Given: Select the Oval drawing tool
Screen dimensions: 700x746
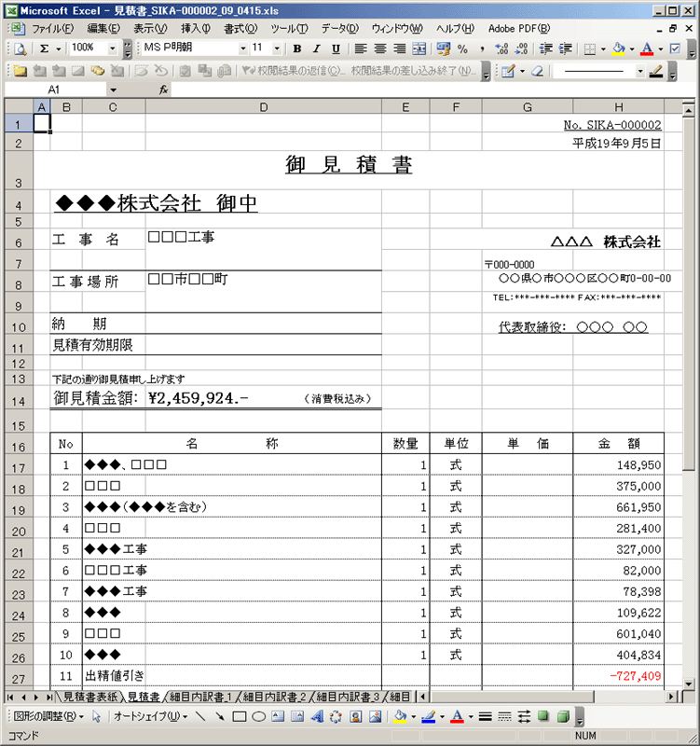Looking at the screenshot, I should 258,717.
